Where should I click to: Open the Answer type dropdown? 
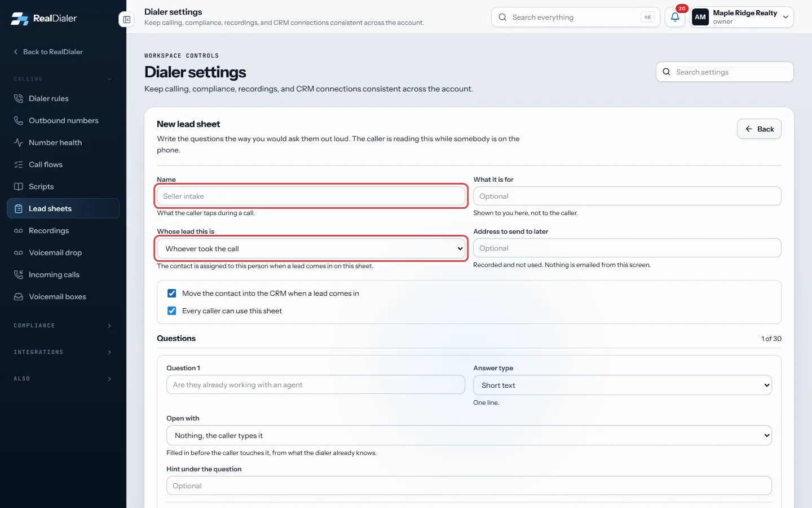pos(623,385)
